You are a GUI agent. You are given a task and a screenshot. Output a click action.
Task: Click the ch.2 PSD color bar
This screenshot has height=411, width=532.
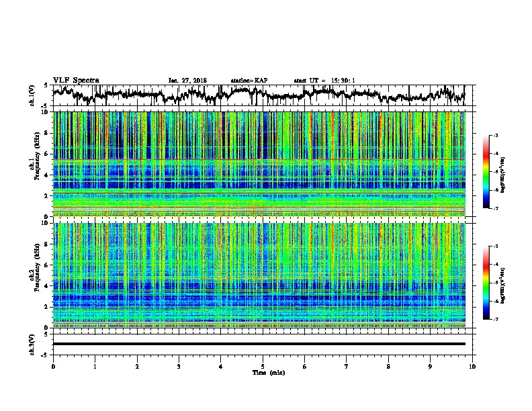(486, 283)
